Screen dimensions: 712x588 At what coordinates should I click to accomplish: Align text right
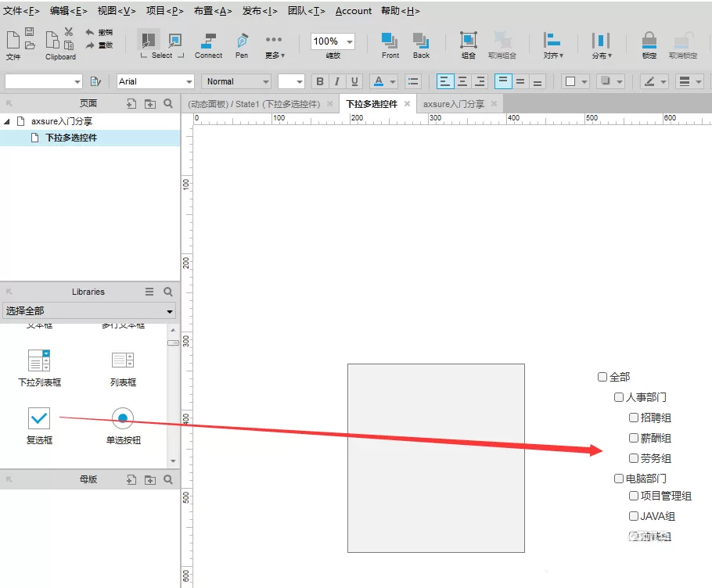point(480,81)
